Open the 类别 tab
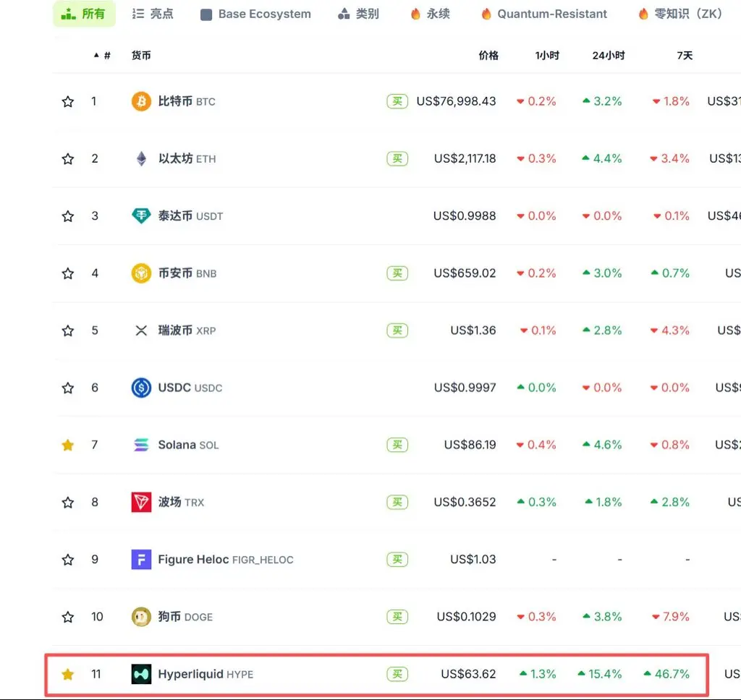The image size is (741, 700). 359,14
